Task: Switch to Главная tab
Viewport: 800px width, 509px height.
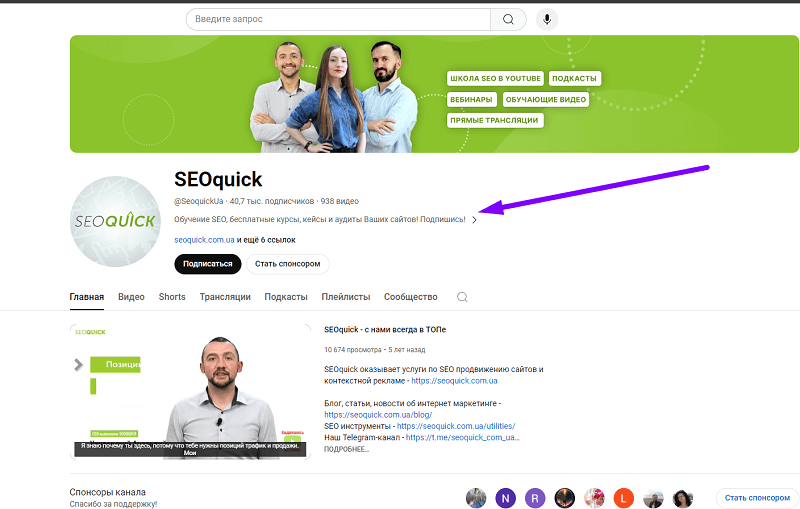Action: 87,297
